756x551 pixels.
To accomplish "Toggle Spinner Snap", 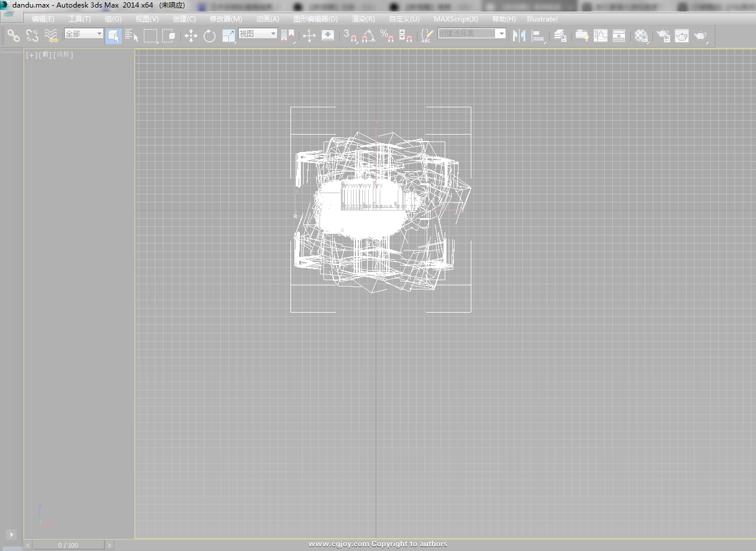I will coord(406,36).
